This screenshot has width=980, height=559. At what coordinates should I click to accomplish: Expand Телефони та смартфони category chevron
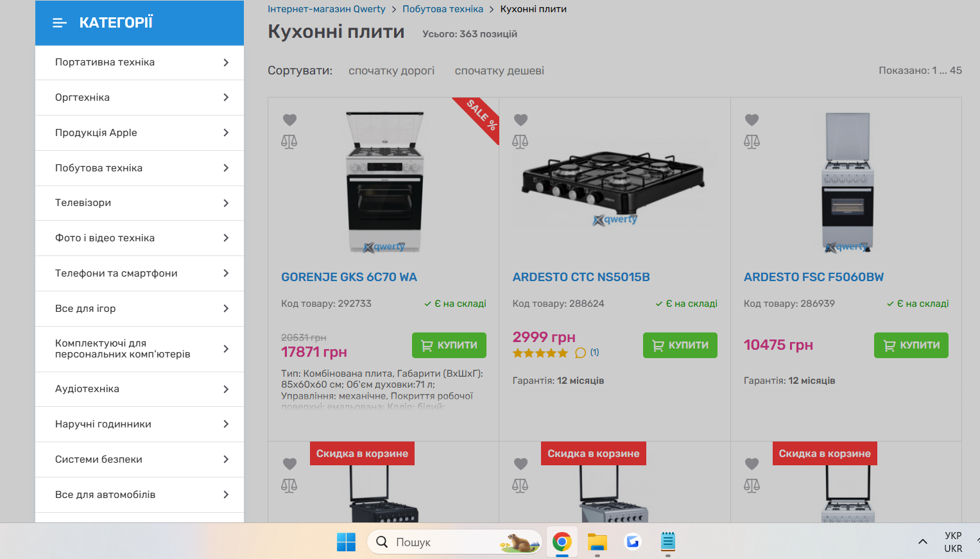[x=226, y=273]
